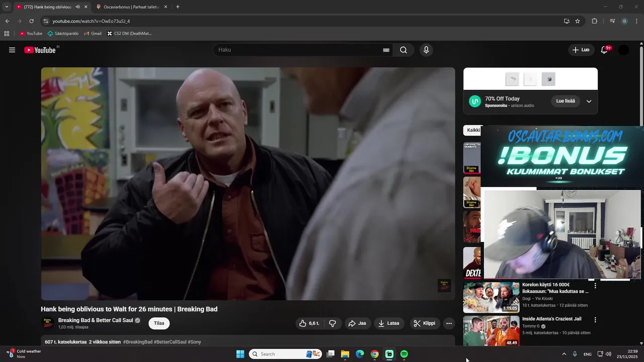This screenshot has height=362, width=644.
Task: Click the search magnifier button
Action: pyautogui.click(x=404, y=50)
